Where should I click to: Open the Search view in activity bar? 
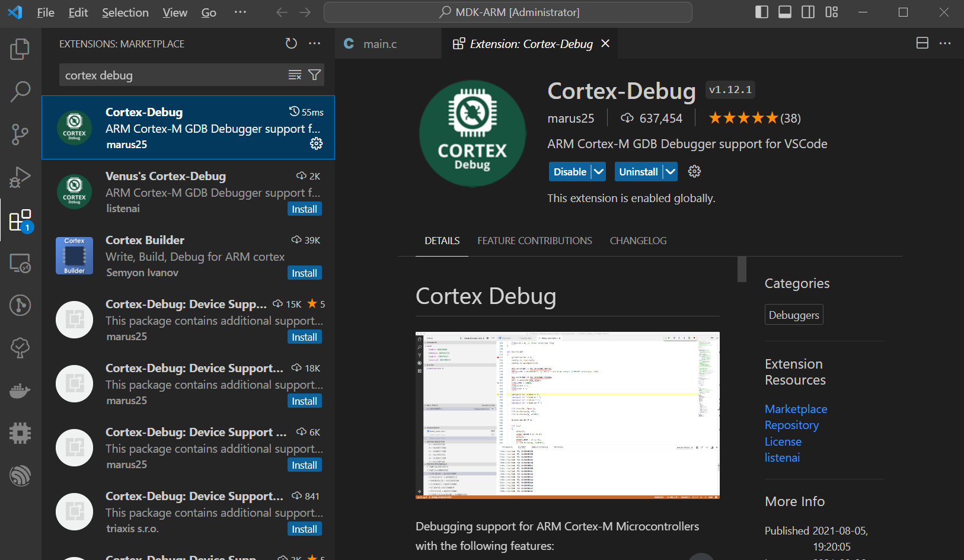pyautogui.click(x=20, y=91)
